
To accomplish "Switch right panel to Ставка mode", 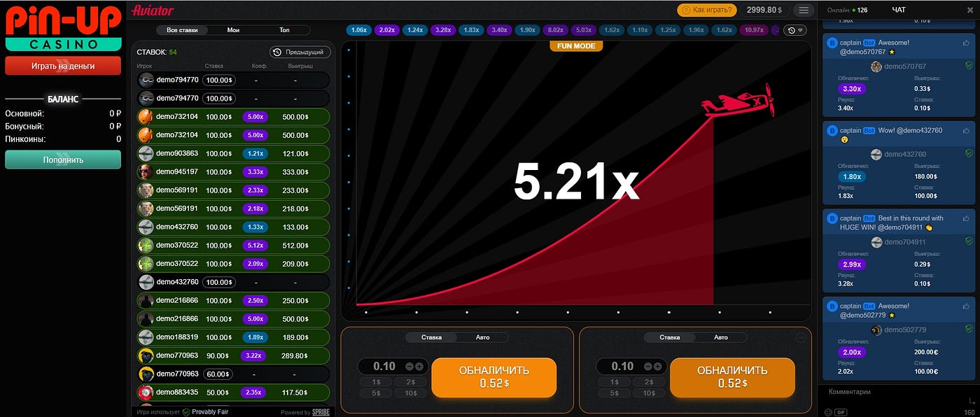I will tap(670, 337).
